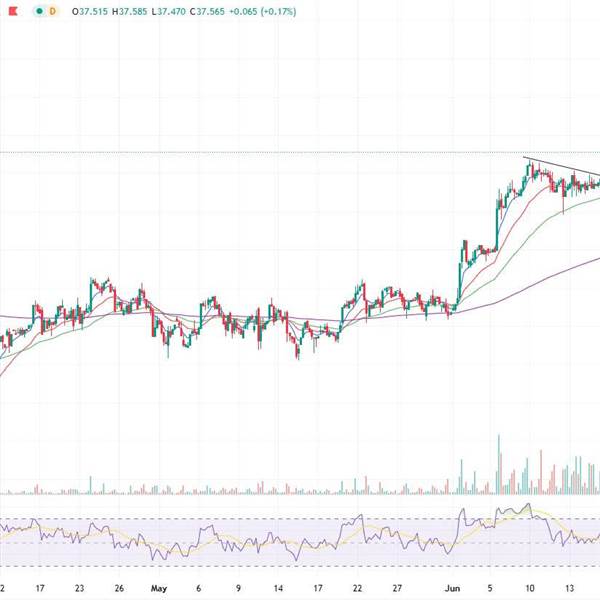Select the descending trendline above the June candles
The image size is (600, 600).
click(x=561, y=166)
